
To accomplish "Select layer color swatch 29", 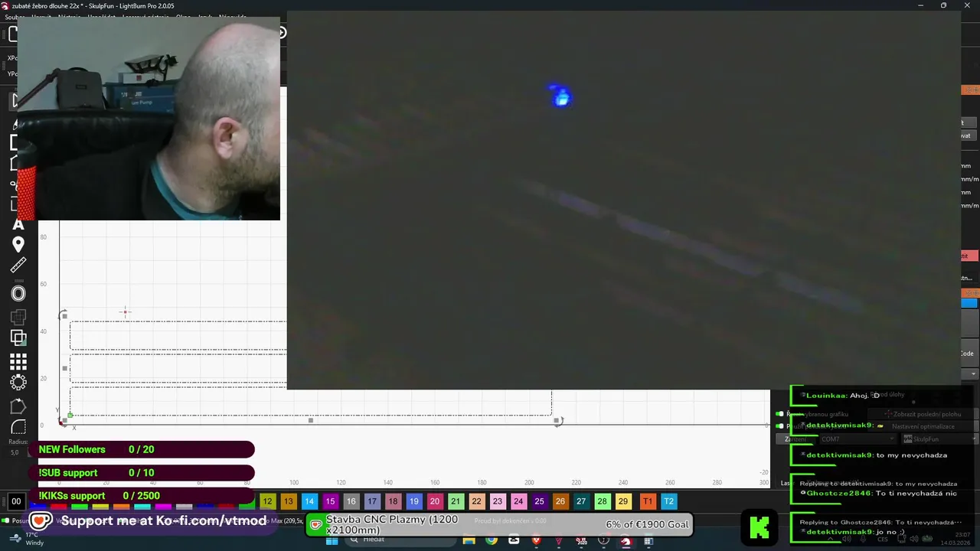I will pos(623,501).
